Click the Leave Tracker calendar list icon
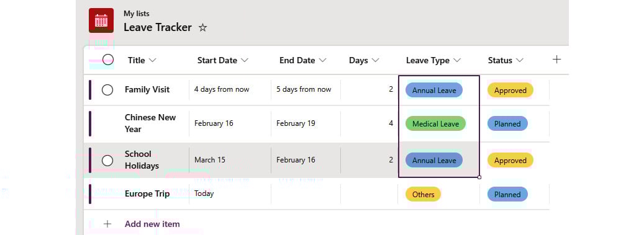644x235 pixels. pyautogui.click(x=101, y=20)
